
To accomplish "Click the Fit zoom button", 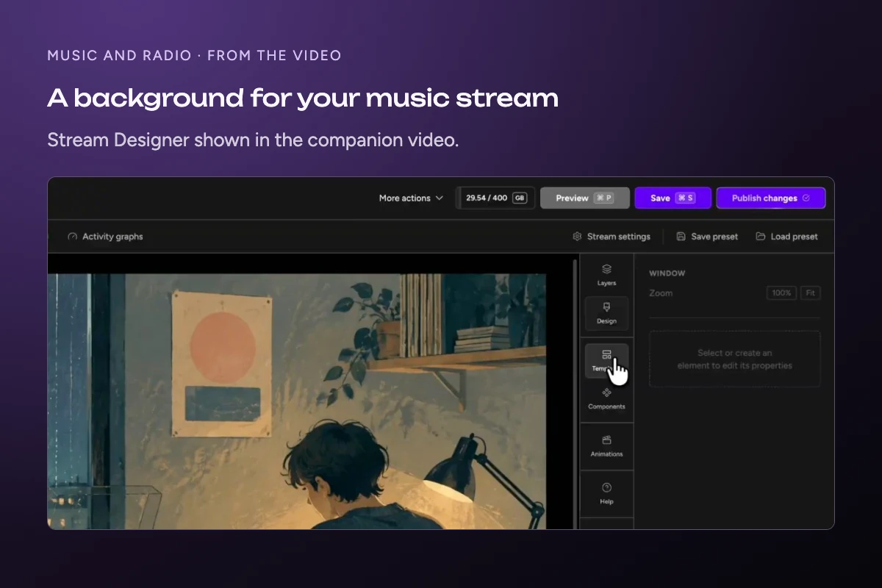I will point(810,293).
